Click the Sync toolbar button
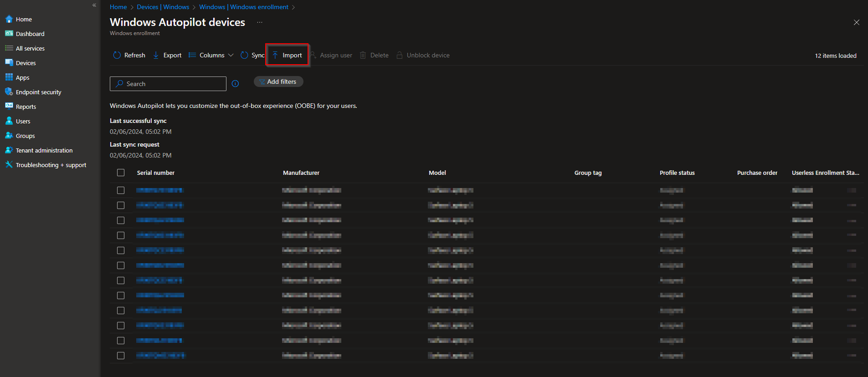The image size is (868, 377). [252, 55]
